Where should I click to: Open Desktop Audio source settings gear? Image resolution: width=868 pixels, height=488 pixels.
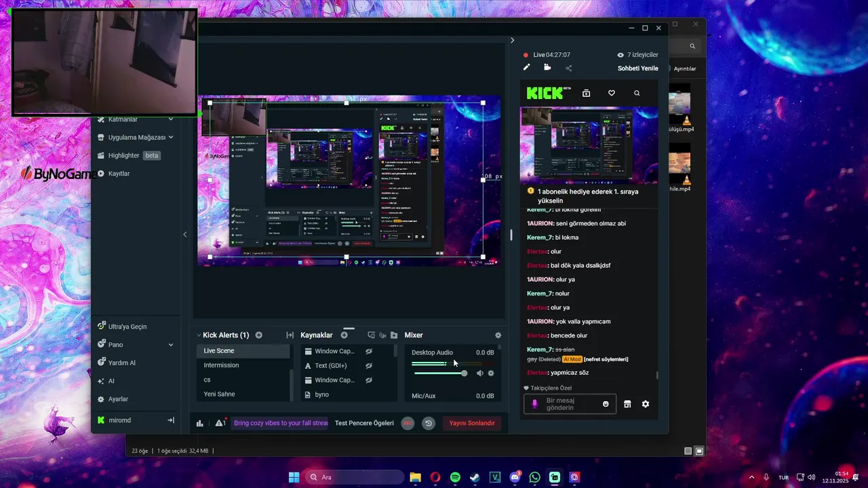[491, 373]
